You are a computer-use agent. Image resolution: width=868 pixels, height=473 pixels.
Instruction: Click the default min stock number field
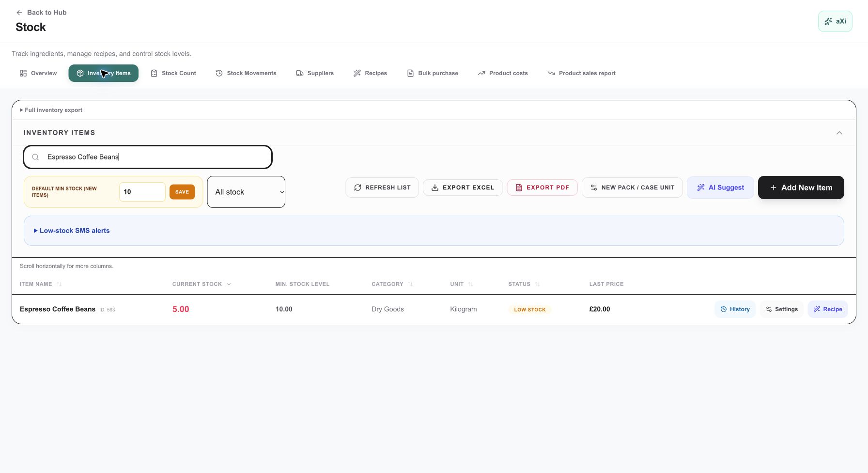pos(142,192)
